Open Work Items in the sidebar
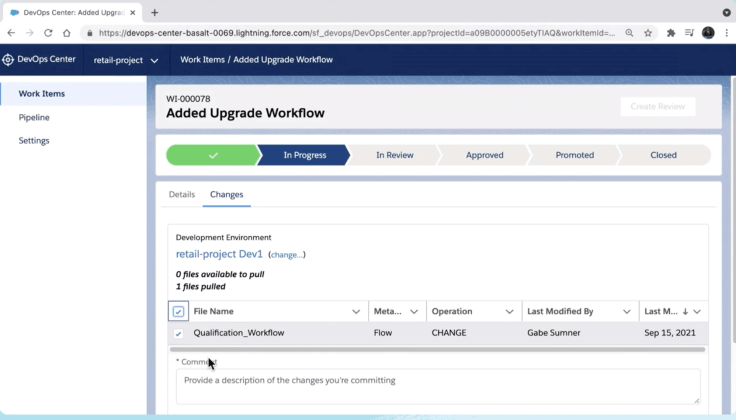The image size is (736, 420). coord(74,93)
